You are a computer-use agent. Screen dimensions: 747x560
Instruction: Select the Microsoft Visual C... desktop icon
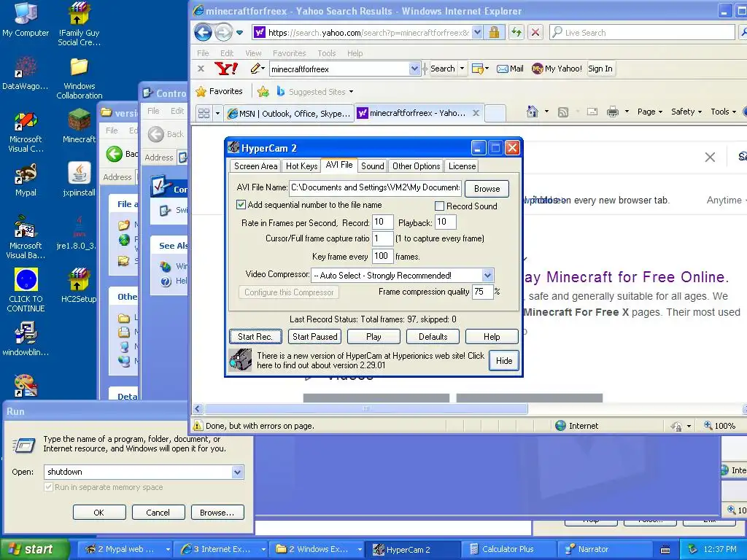coord(26,133)
